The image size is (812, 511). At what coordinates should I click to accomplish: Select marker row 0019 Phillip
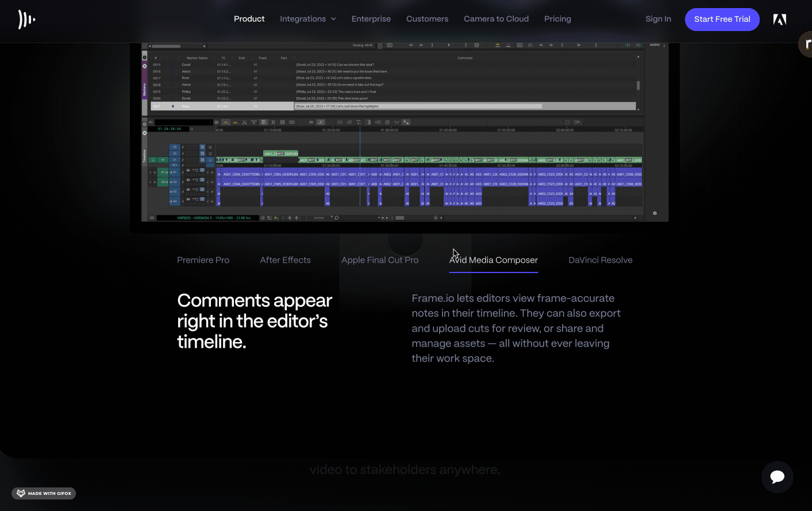coord(394,91)
